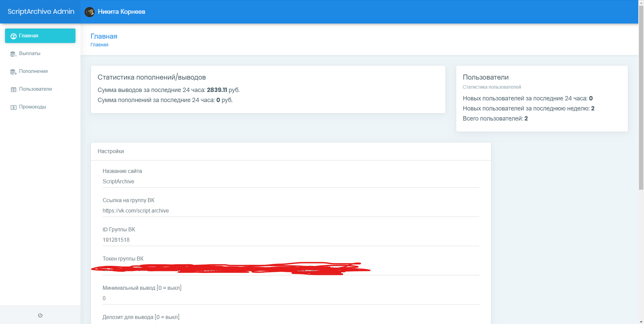Click the Выплаты coins icon in sidebar
The width and height of the screenshot is (644, 324).
pos(13,54)
